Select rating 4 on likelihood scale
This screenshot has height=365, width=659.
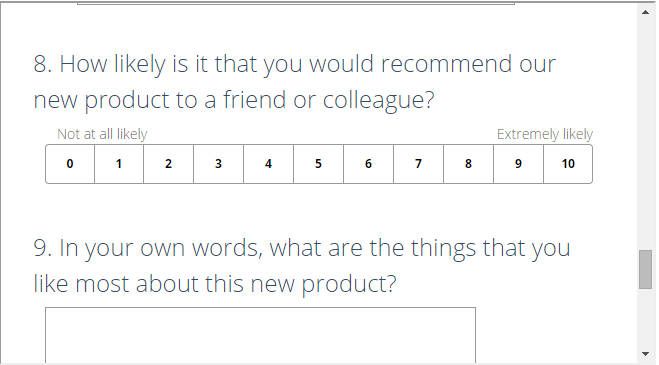coord(269,164)
